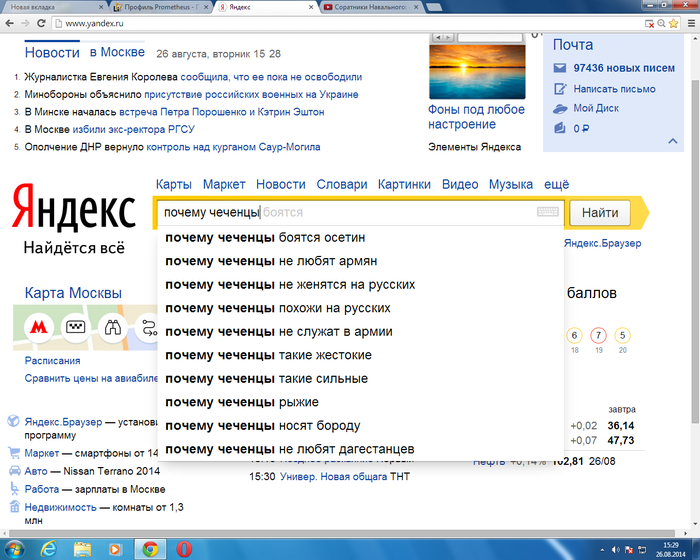Click the wallet balance icon
700x560 pixels.
(x=560, y=129)
